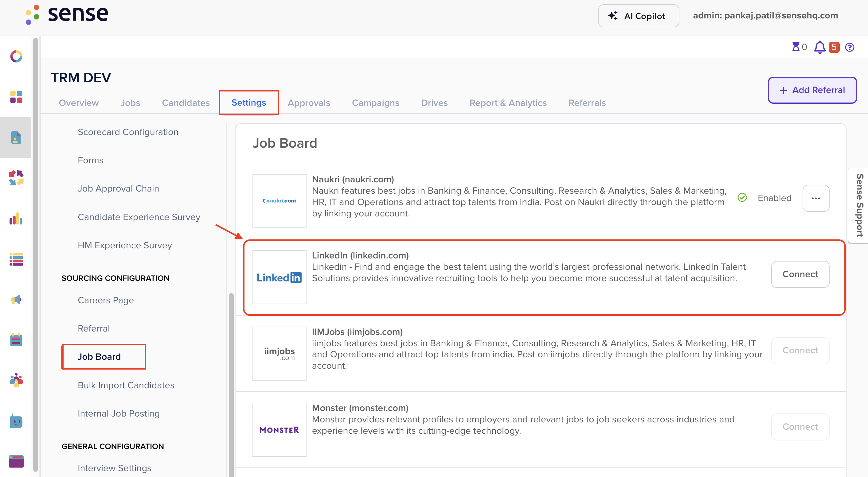Open the Report & Analytics tab

point(508,103)
